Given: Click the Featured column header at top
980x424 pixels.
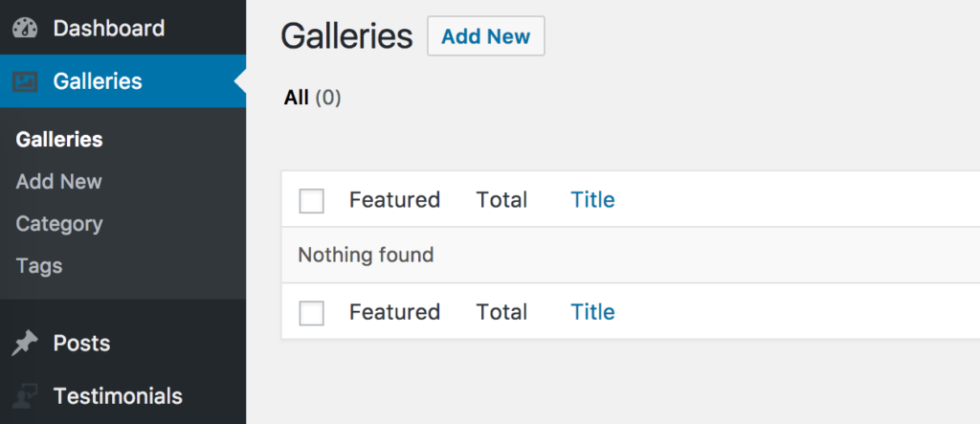Looking at the screenshot, I should 394,200.
